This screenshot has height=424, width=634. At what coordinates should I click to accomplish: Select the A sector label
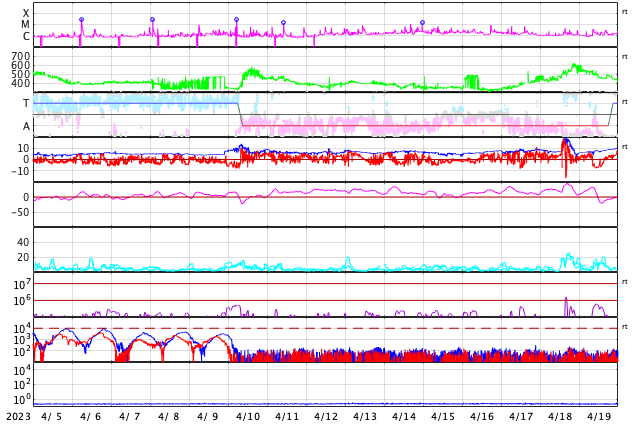[26, 126]
